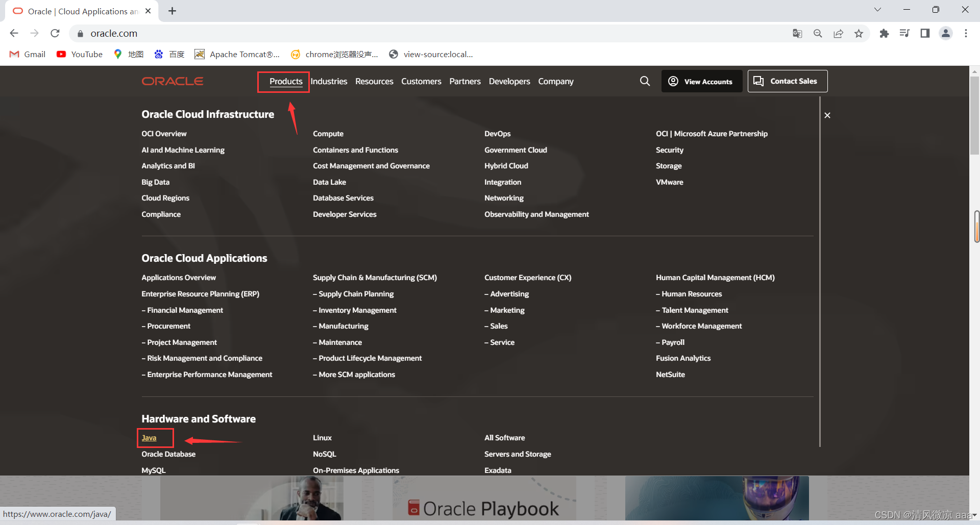Click the Oracle logo
Image resolution: width=980 pixels, height=525 pixels.
coord(173,81)
